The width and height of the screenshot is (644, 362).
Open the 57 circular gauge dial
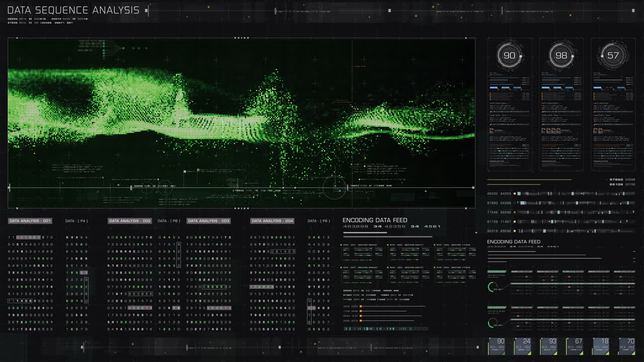point(612,55)
